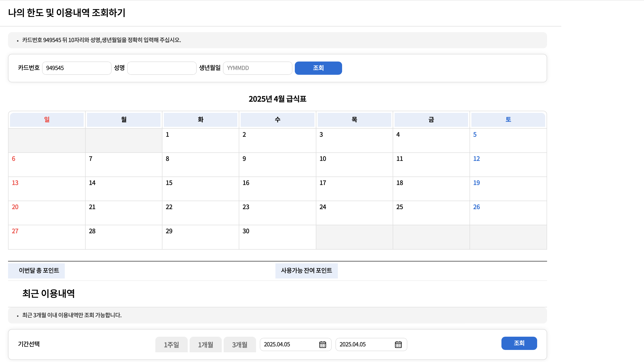Click the 목 Thursday column header

pos(354,119)
